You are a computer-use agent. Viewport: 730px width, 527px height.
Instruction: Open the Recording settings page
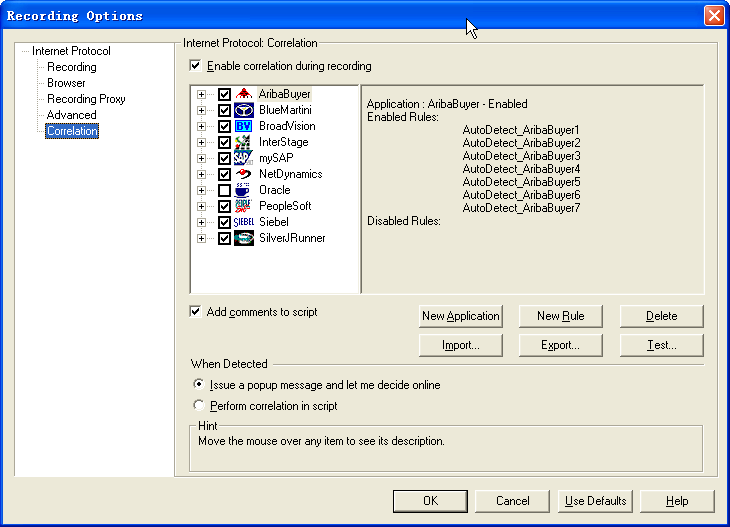(72, 67)
